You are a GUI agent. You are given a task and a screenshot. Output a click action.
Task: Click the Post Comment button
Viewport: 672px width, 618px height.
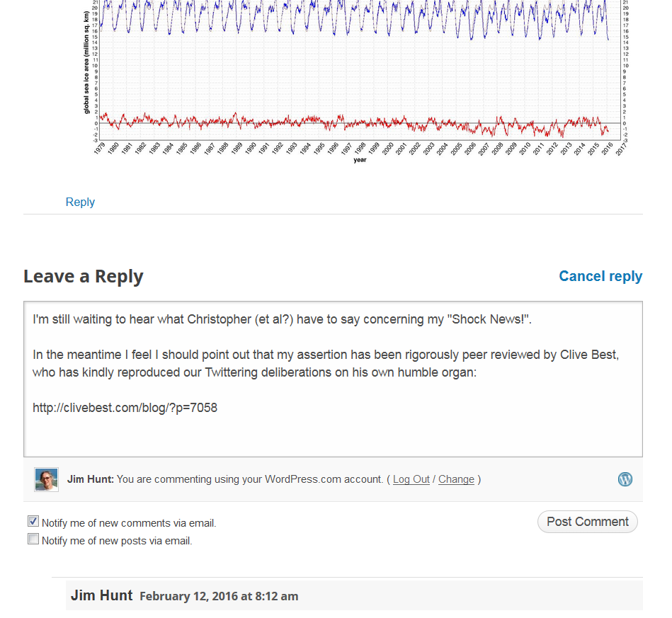tap(588, 522)
